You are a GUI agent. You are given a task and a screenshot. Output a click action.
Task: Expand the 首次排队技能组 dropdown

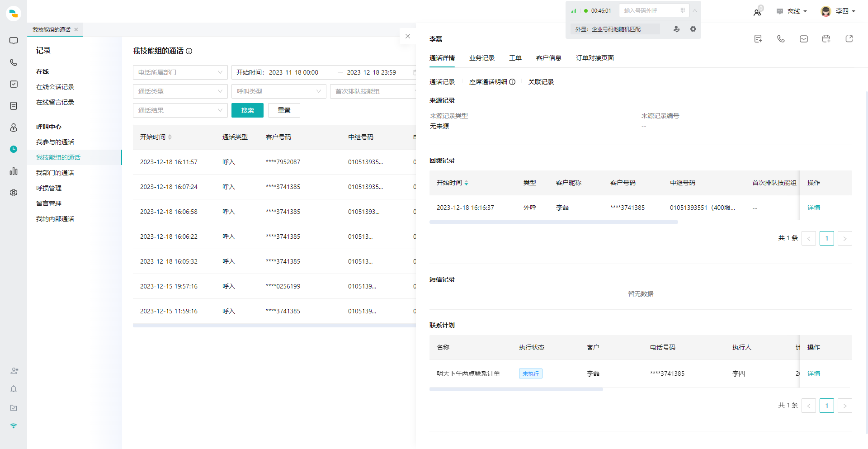pyautogui.click(x=373, y=91)
